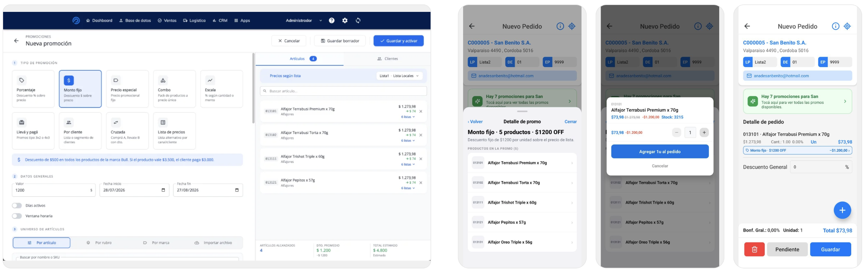
Task: Select the Importar archivo option
Action: 213,243
